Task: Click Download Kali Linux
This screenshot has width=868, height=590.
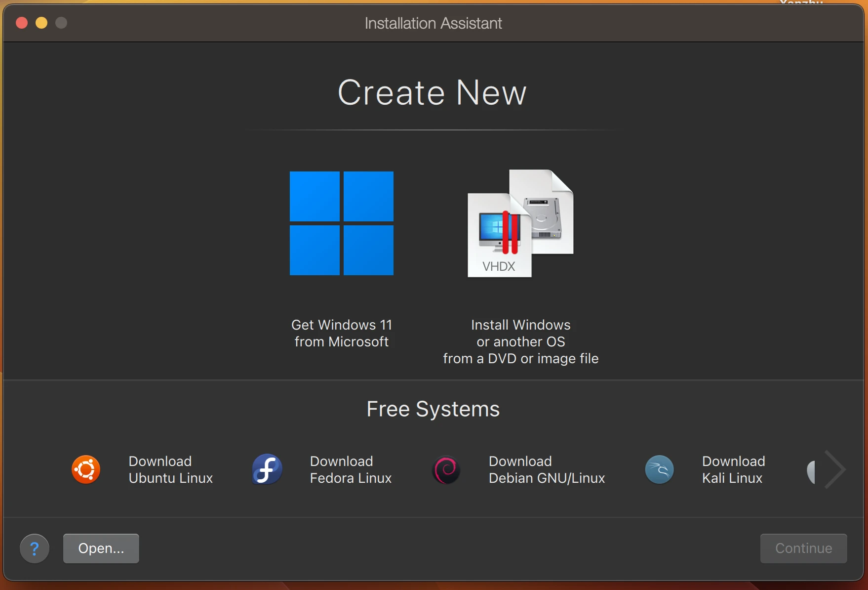Action: (x=732, y=469)
